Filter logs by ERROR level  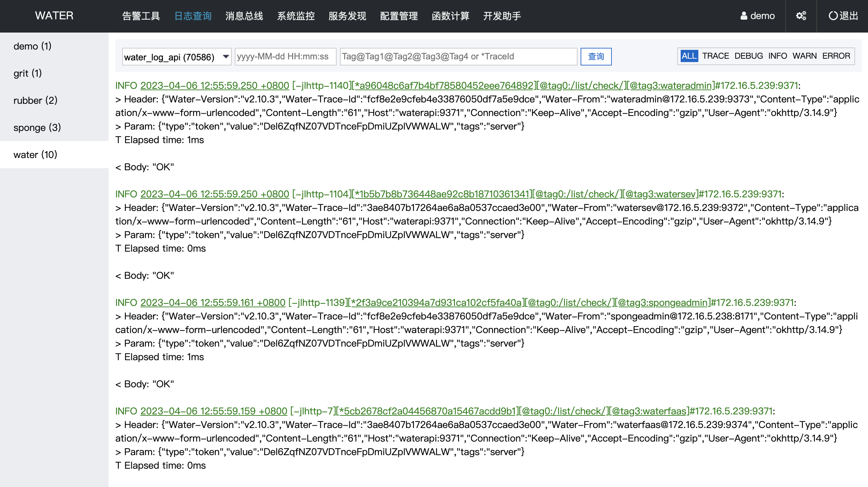tap(836, 56)
